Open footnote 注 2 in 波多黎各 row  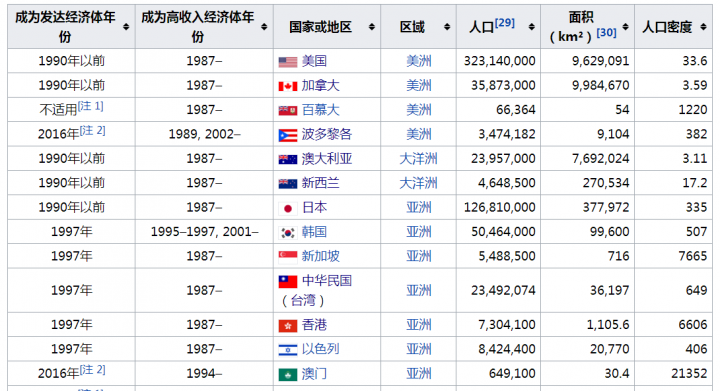pos(92,131)
